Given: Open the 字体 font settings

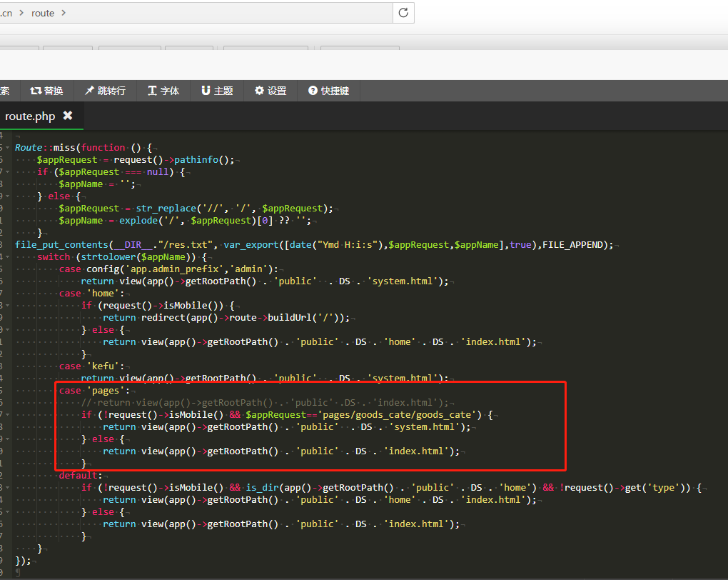Looking at the screenshot, I should [163, 91].
